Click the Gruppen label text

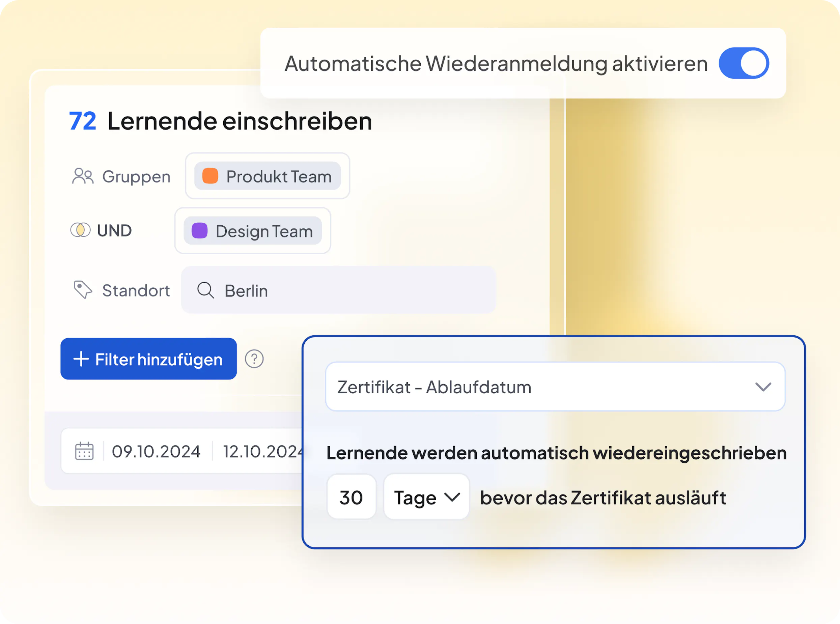coord(136,177)
